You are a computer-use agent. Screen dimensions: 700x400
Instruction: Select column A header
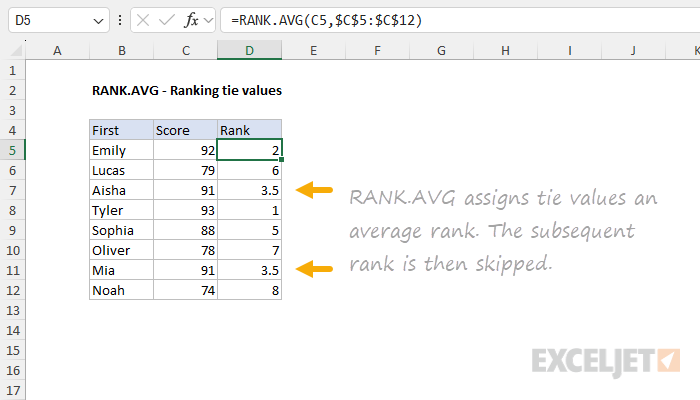tap(57, 50)
